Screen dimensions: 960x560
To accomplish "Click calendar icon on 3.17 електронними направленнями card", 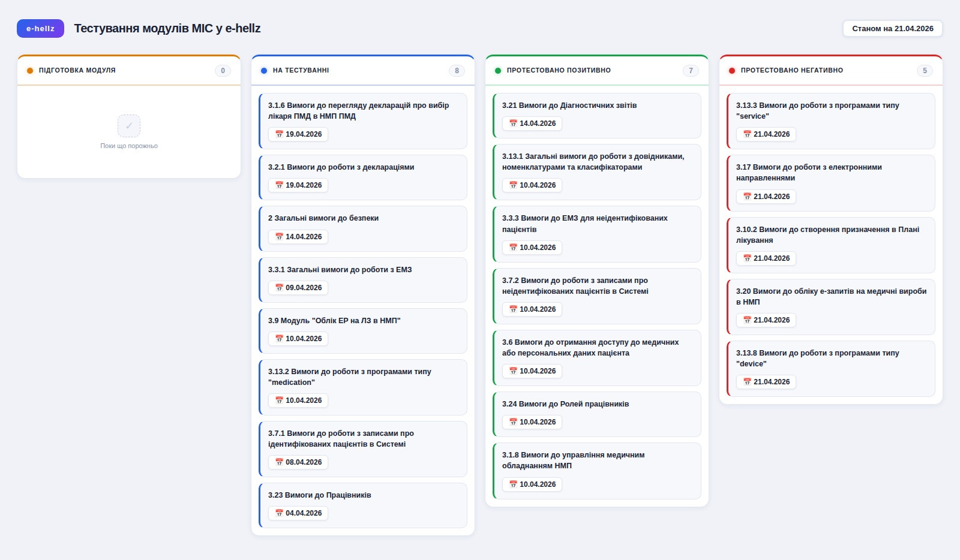I will pyautogui.click(x=747, y=197).
